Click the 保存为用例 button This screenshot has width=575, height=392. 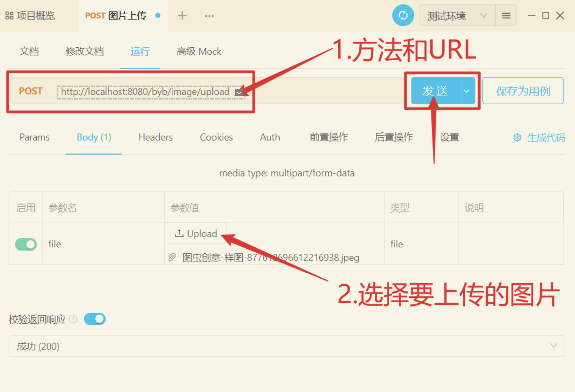(523, 91)
